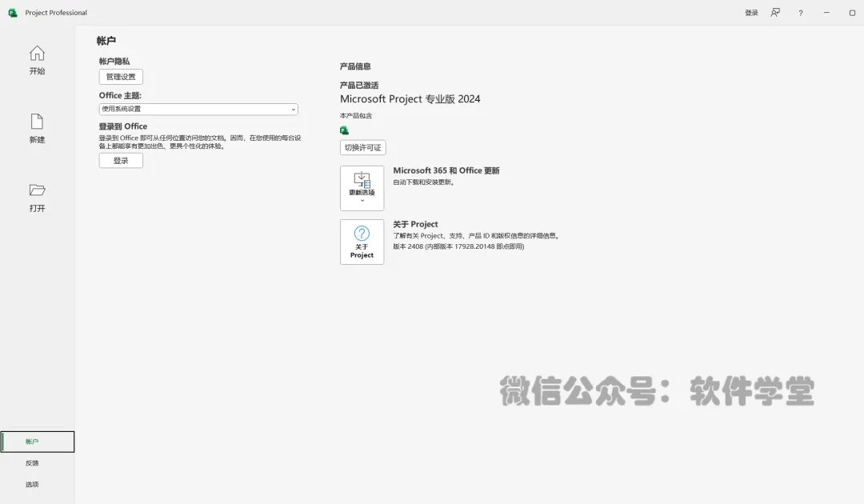Click the Project icon under 本产品包含

click(x=344, y=130)
